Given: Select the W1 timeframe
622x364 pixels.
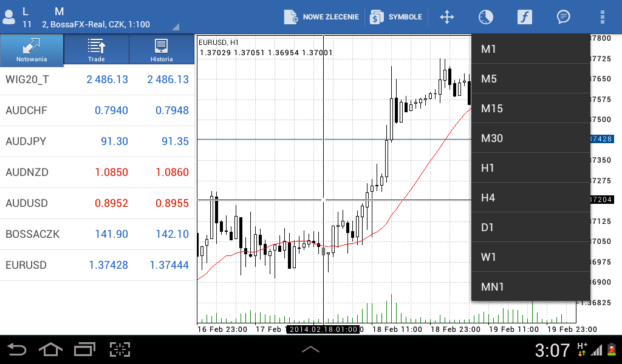Looking at the screenshot, I should pos(530,257).
